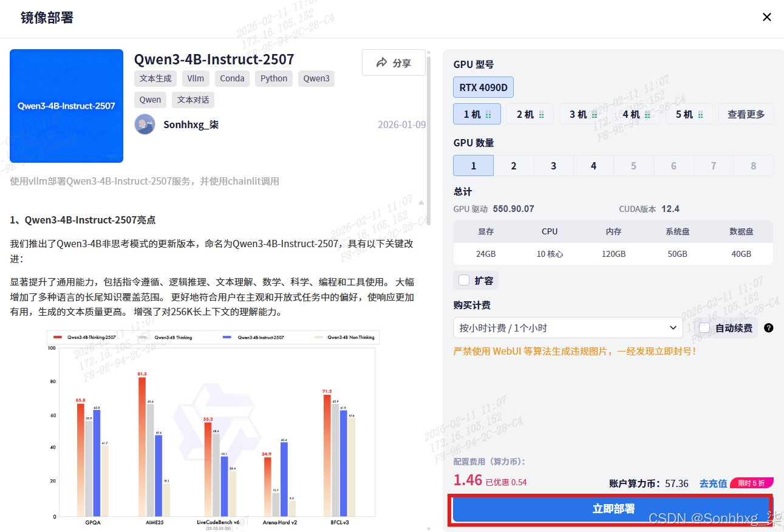Click the description panel scrollbar
784x532 pixels.
tap(429, 140)
